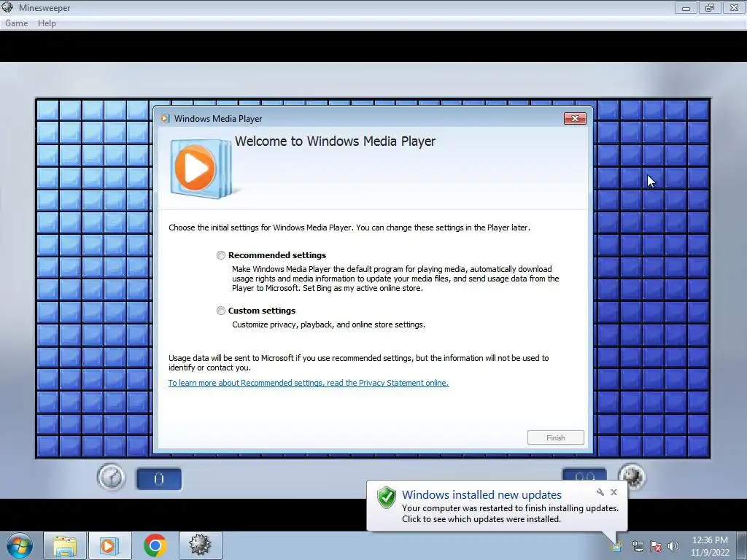Choose the Custom settings radio option
Screen dimensions: 747x560
coord(220,311)
